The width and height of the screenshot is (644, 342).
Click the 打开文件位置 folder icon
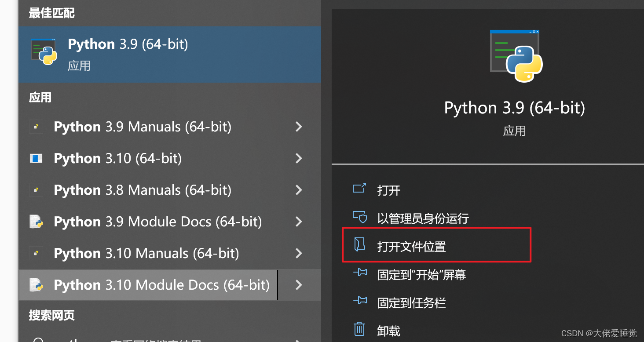360,245
